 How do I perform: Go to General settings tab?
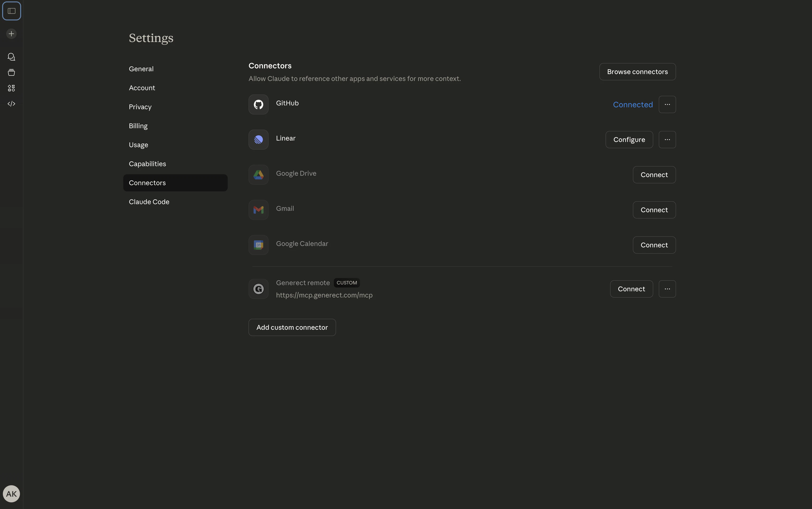141,69
